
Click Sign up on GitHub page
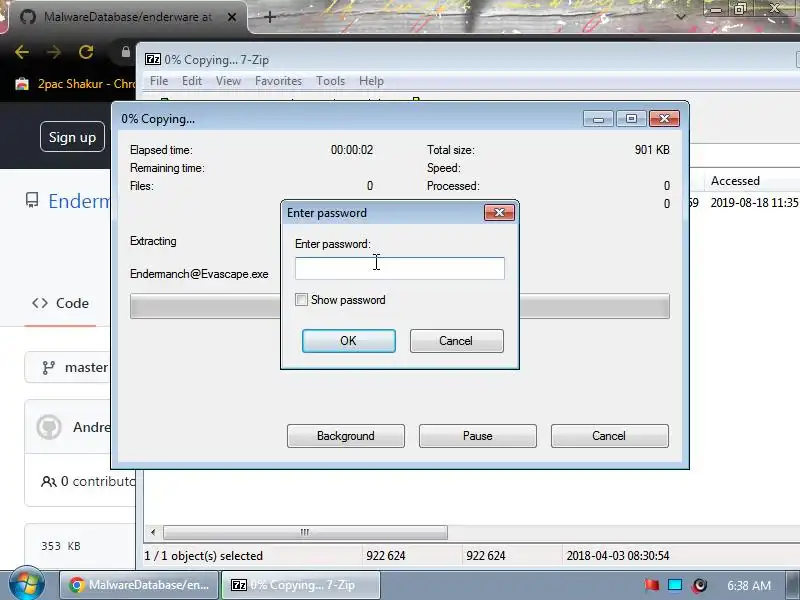pyautogui.click(x=72, y=137)
